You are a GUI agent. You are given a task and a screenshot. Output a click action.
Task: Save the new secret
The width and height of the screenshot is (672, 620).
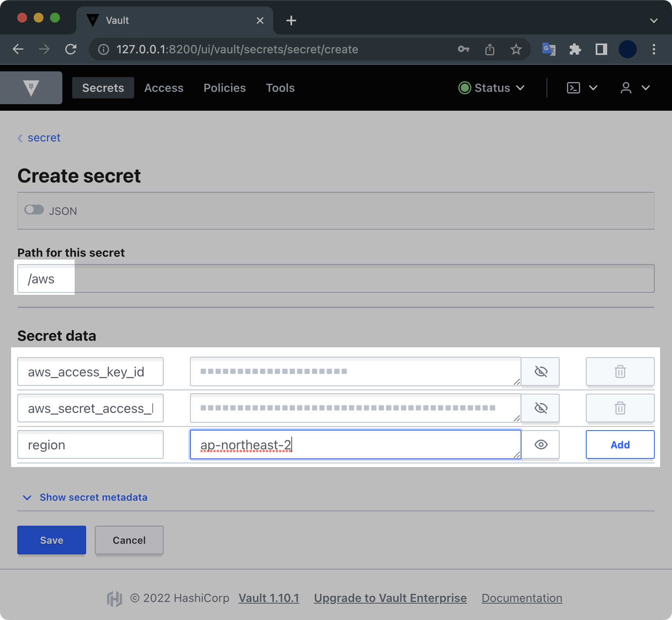52,540
